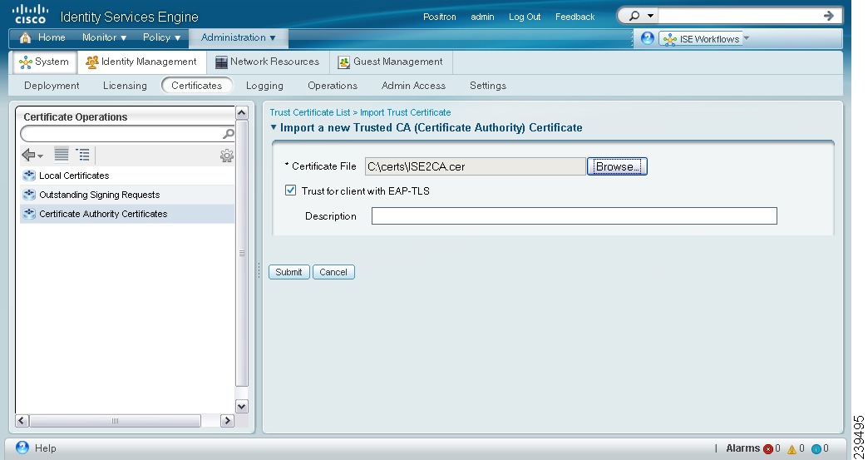Click the Browse button
This screenshot has width=868, height=460.
click(617, 166)
